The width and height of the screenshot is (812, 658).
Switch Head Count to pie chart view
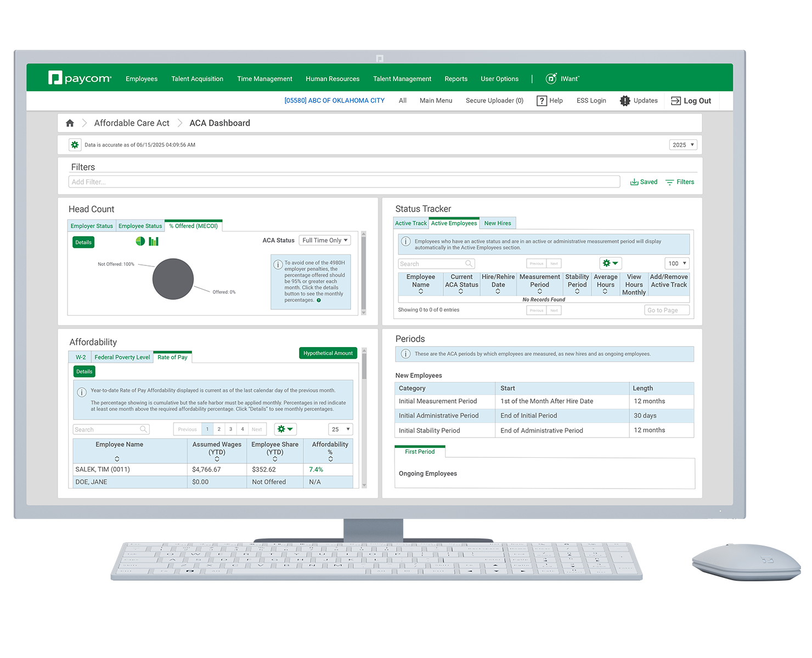click(x=140, y=241)
